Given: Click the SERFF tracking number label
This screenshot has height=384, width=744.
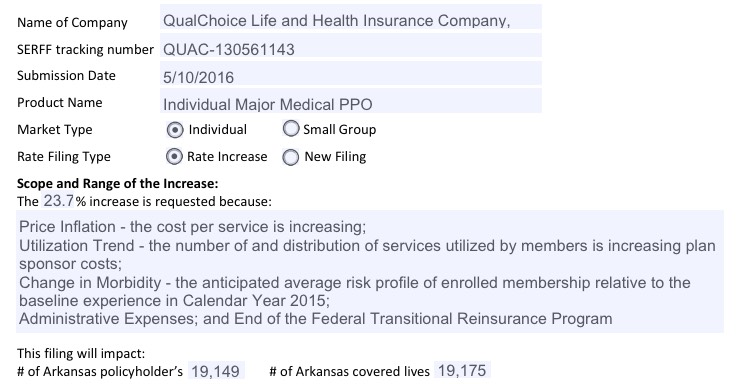Looking at the screenshot, I should (x=85, y=49).
